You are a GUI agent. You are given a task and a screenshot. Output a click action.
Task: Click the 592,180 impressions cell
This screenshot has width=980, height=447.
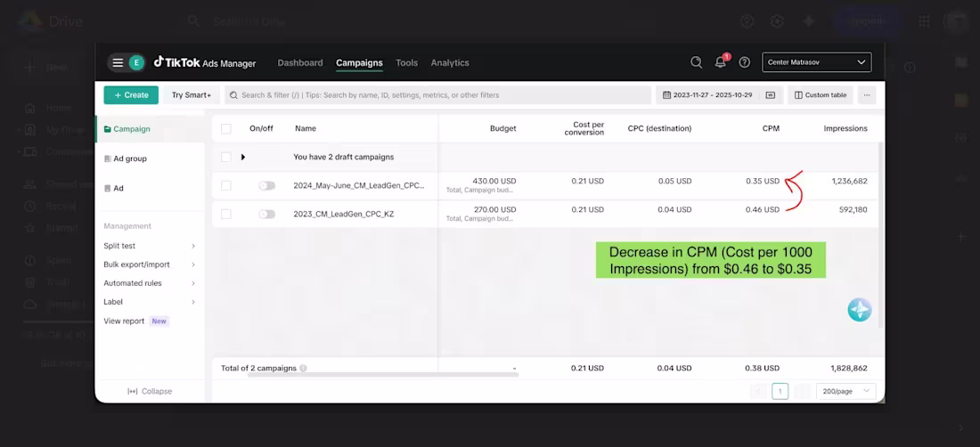click(853, 210)
